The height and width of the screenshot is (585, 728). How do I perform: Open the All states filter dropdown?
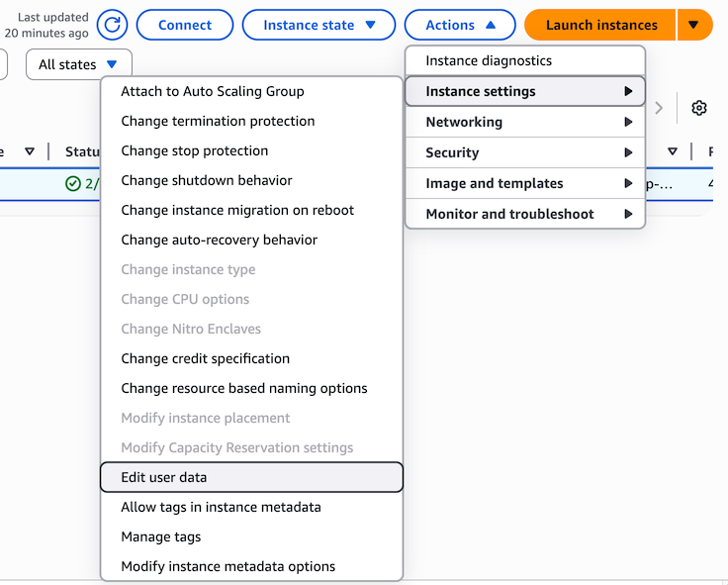tap(79, 64)
